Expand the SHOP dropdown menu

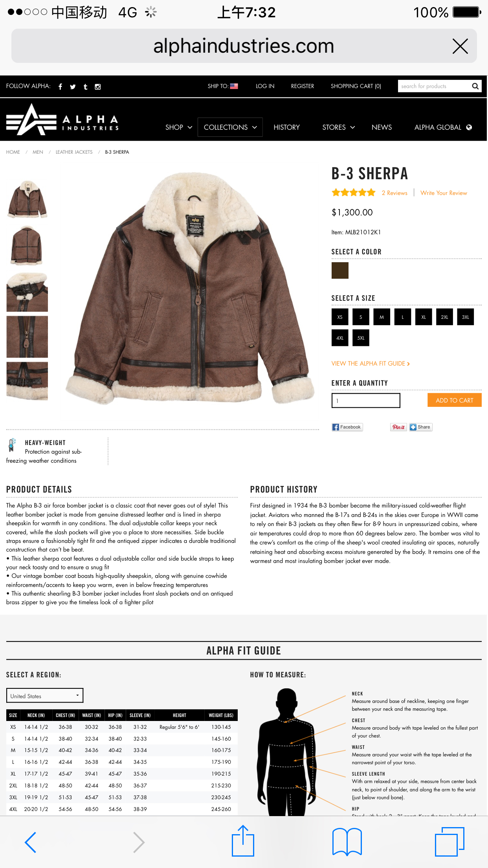tap(179, 127)
